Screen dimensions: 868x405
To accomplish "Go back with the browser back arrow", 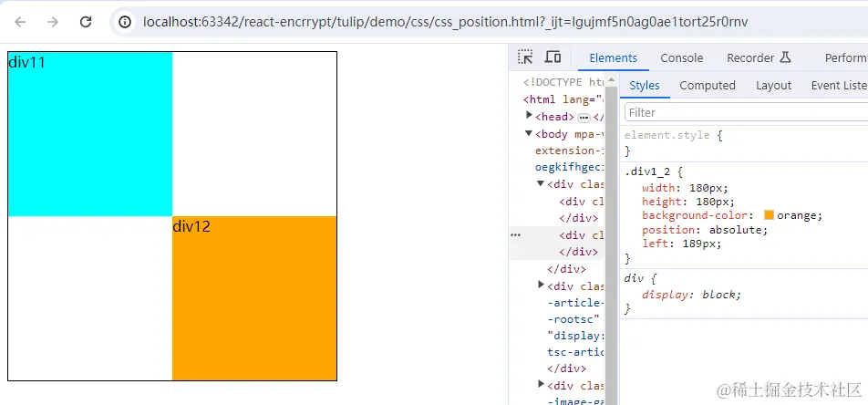I will click(x=20, y=22).
